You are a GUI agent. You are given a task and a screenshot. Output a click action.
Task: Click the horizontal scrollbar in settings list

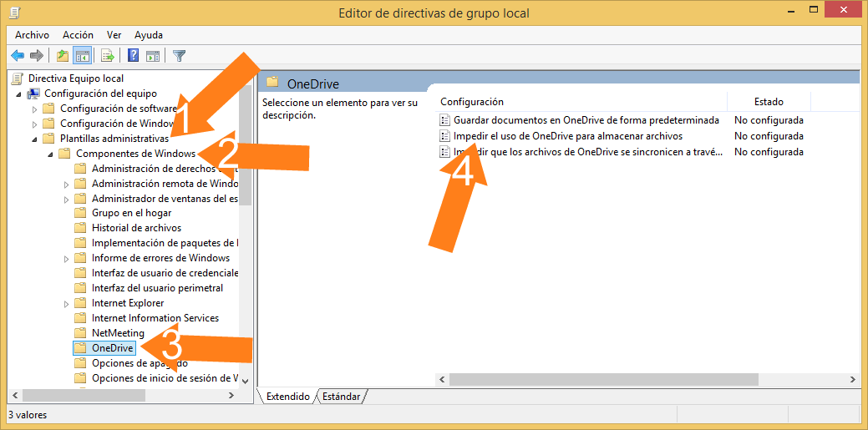[602, 379]
